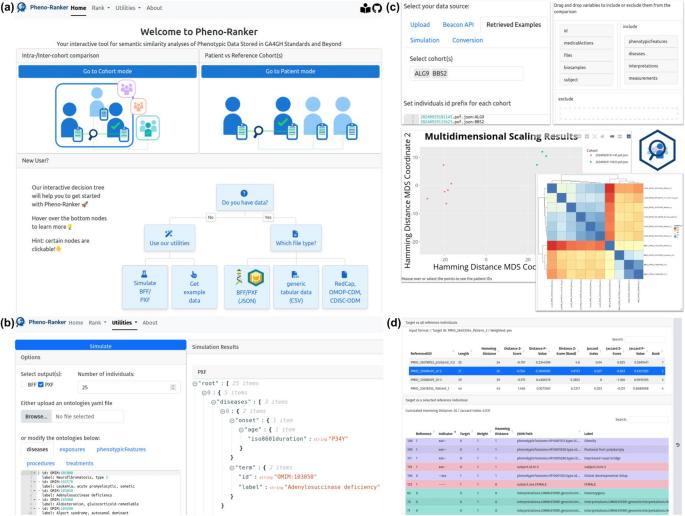The width and height of the screenshot is (685, 516).
Task: Click the vertical scrollbar in panel (d)
Action: click(678, 416)
